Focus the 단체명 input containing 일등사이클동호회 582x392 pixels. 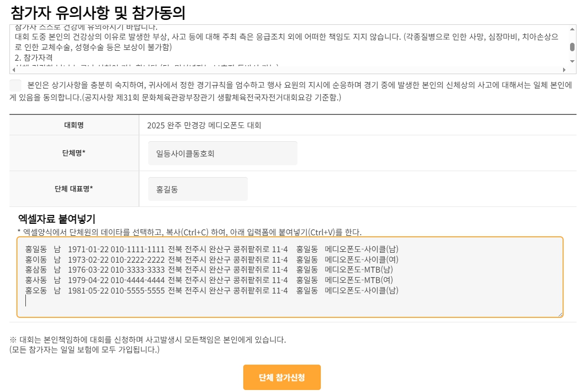click(222, 153)
